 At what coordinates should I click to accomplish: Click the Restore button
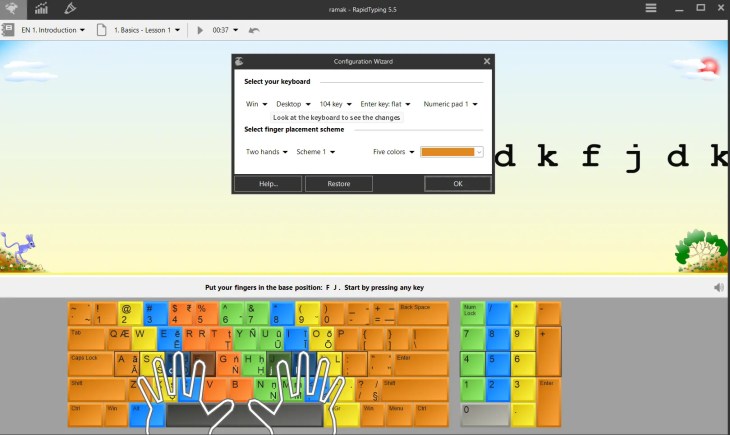tap(338, 184)
